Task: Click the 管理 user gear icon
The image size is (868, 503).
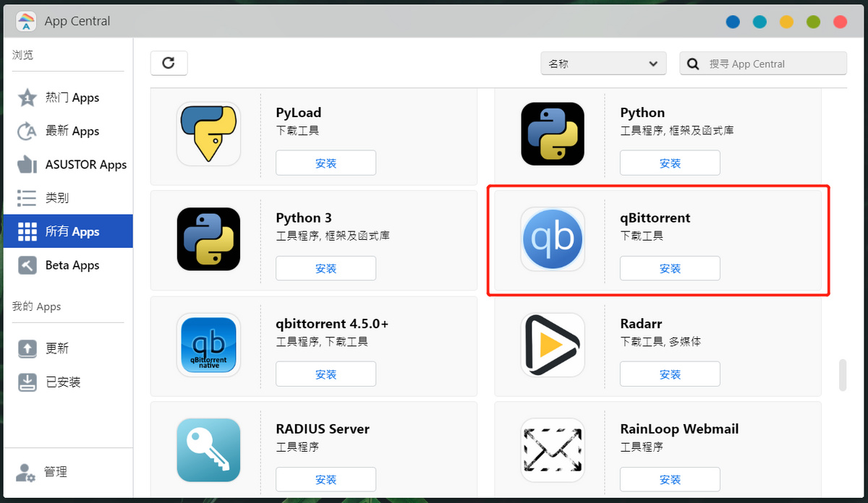Action: pos(26,473)
